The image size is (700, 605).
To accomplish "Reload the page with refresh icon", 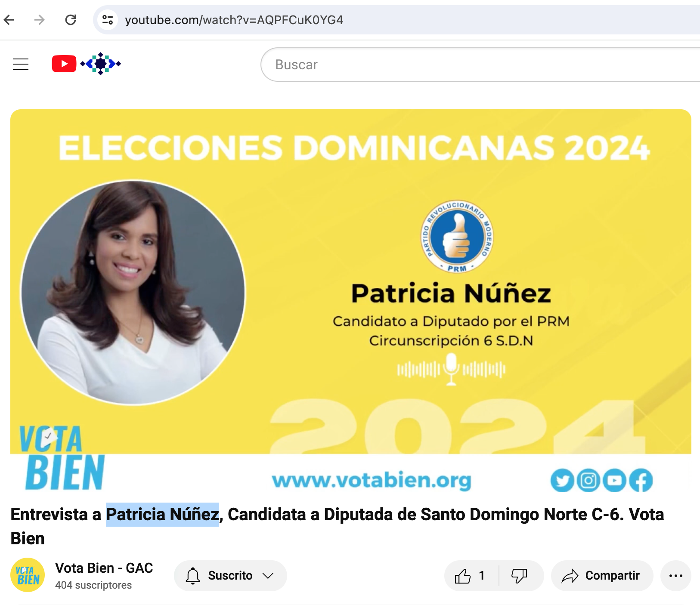I will [71, 20].
